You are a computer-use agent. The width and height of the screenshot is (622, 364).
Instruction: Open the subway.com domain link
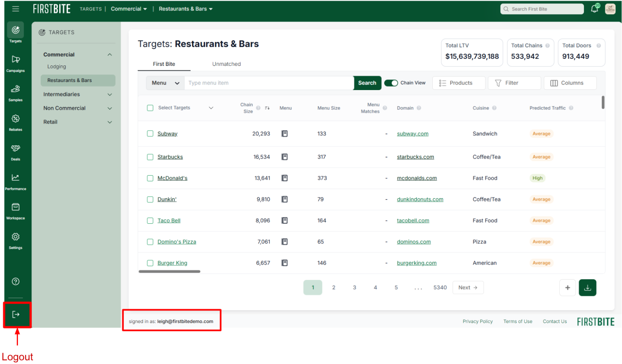(413, 134)
